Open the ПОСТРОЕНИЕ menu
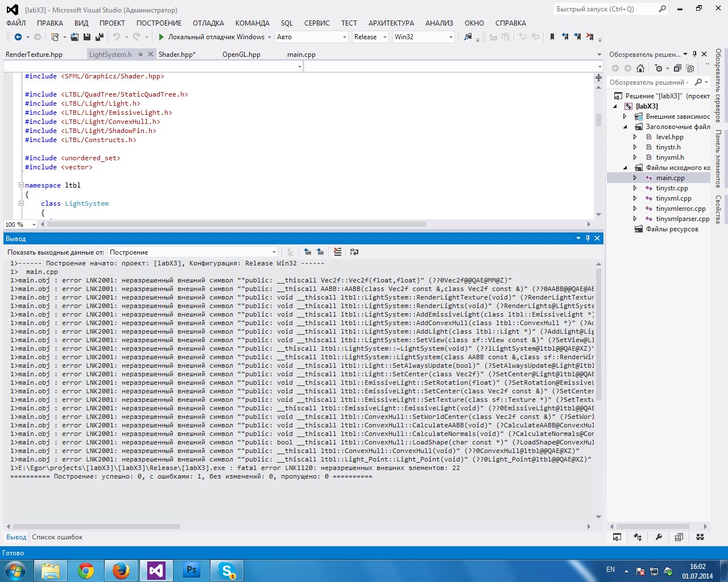The height and width of the screenshot is (582, 728). tap(159, 23)
